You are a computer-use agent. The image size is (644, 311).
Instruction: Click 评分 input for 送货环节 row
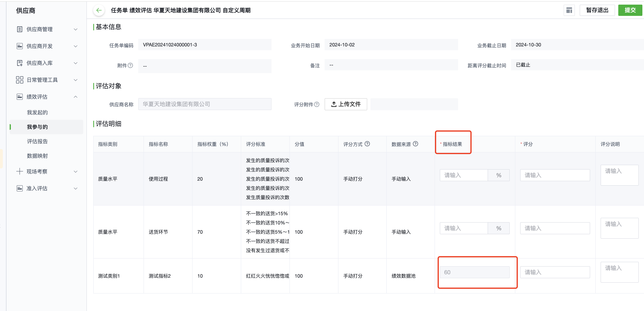[555, 228]
